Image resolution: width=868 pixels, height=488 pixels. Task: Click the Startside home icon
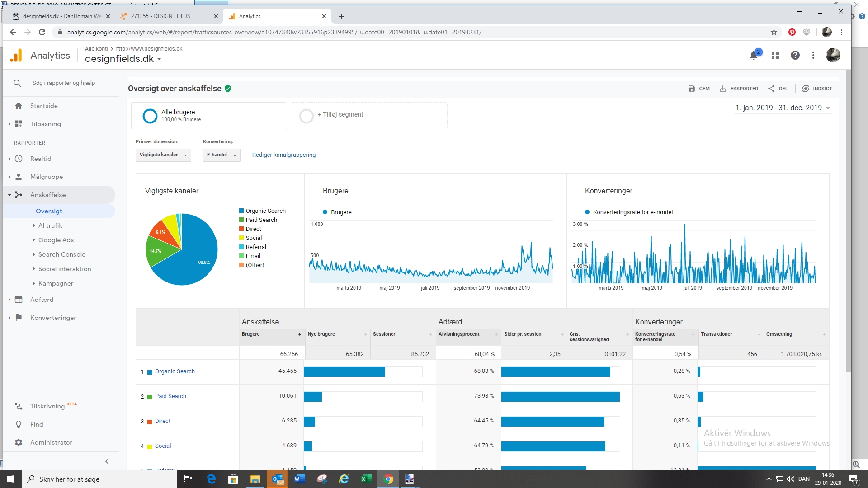pos(19,106)
